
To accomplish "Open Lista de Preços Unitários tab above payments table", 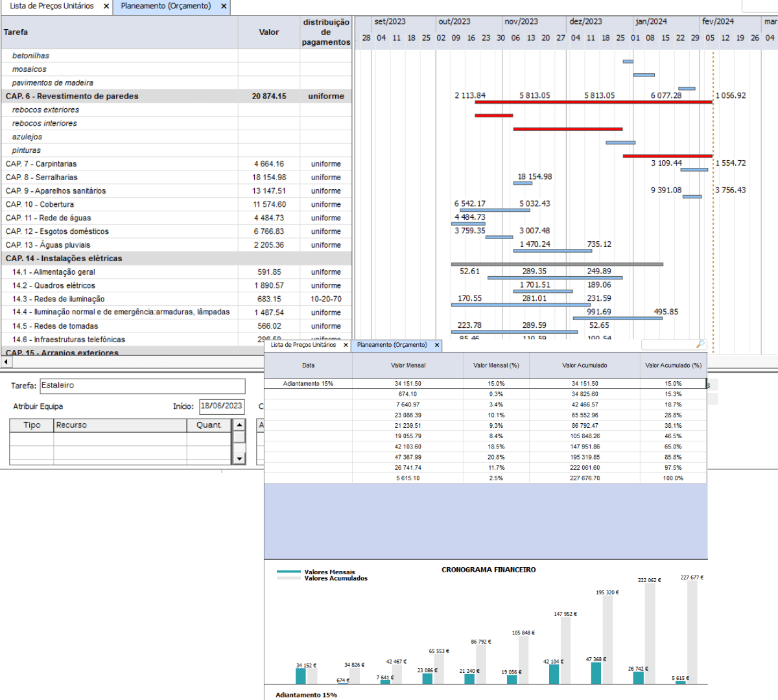I will (303, 345).
